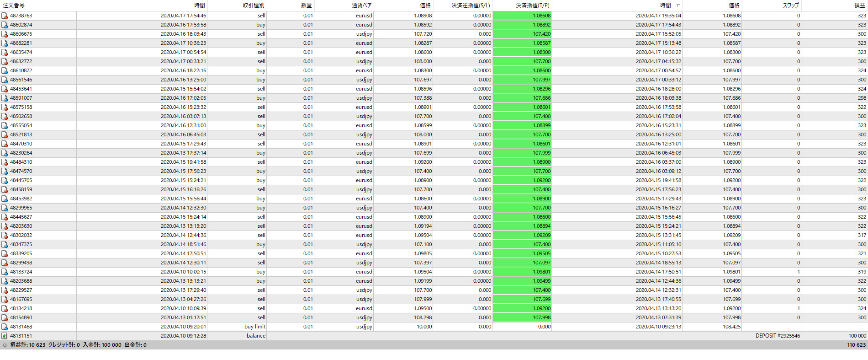
Task: Click close time 2020.04.17 19:35:04
Action: [658, 16]
